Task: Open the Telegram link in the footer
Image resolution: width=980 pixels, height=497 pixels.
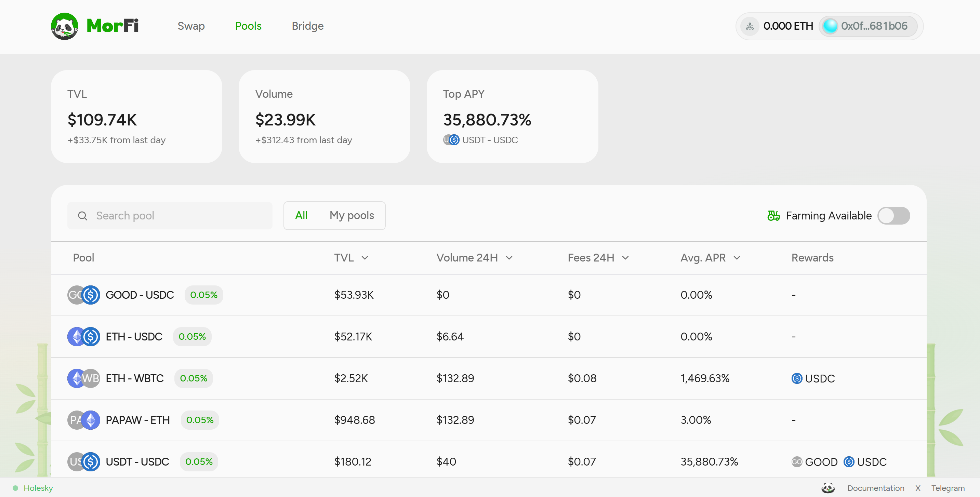Action: (948, 488)
